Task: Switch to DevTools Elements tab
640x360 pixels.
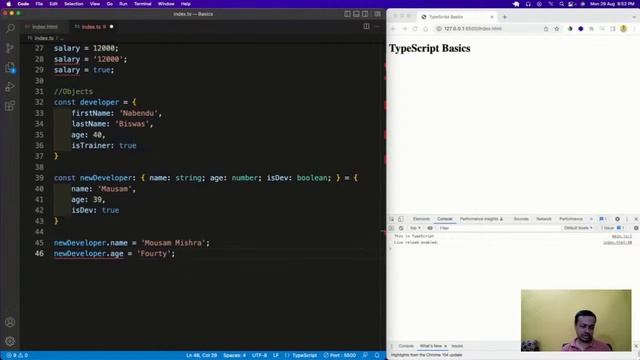Action: tap(421, 219)
